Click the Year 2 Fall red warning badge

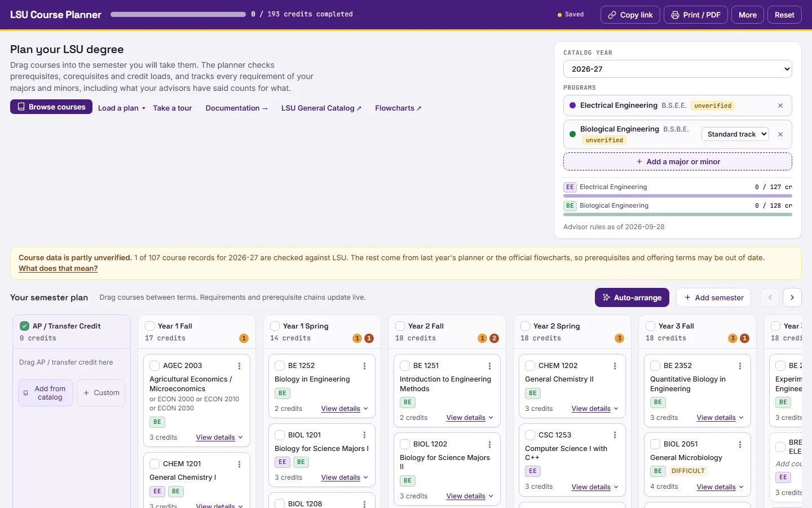495,338
